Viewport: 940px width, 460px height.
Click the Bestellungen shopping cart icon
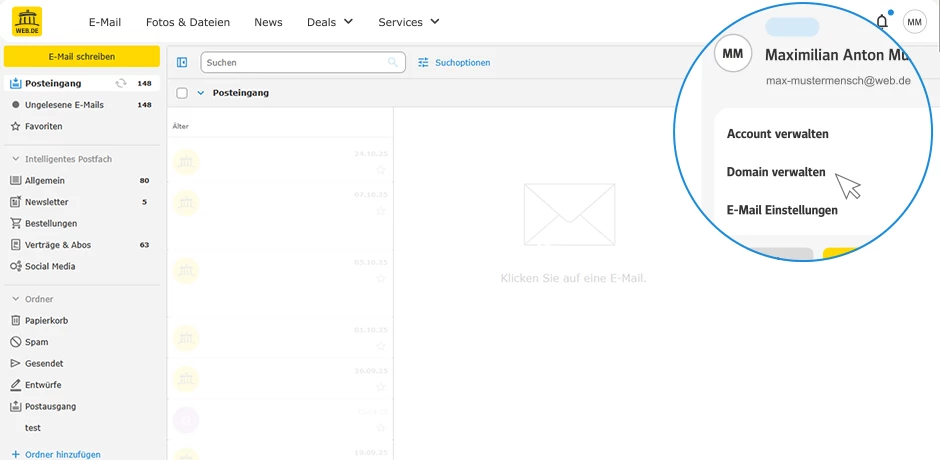tap(16, 223)
